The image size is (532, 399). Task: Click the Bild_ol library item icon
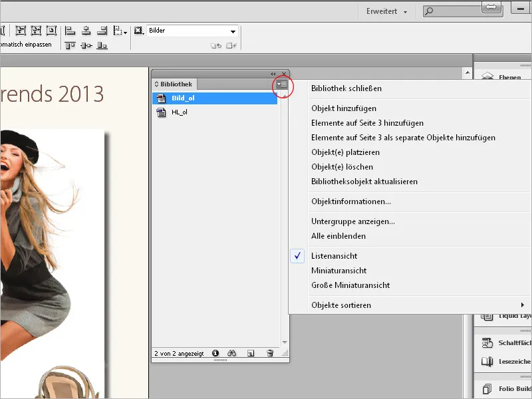[161, 98]
